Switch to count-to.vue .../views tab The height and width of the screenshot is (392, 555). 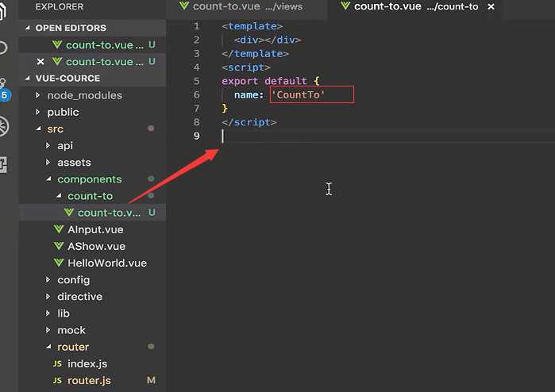[x=247, y=6]
